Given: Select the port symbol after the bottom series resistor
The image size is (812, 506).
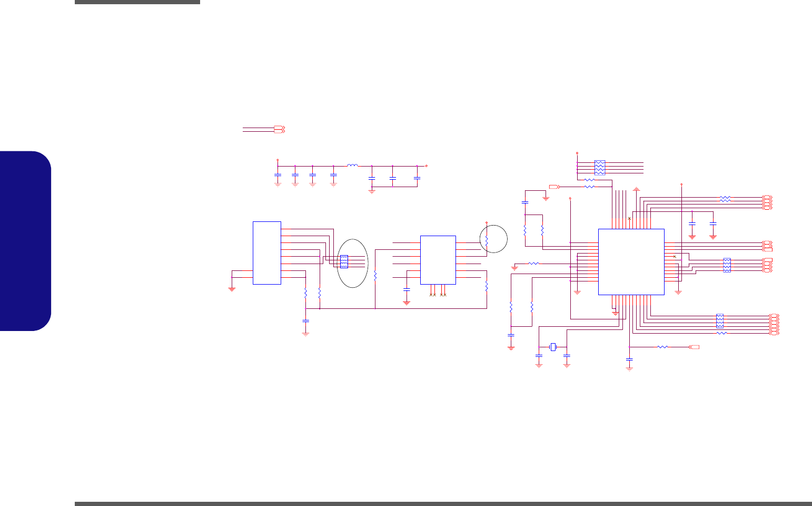Looking at the screenshot, I should tap(695, 347).
